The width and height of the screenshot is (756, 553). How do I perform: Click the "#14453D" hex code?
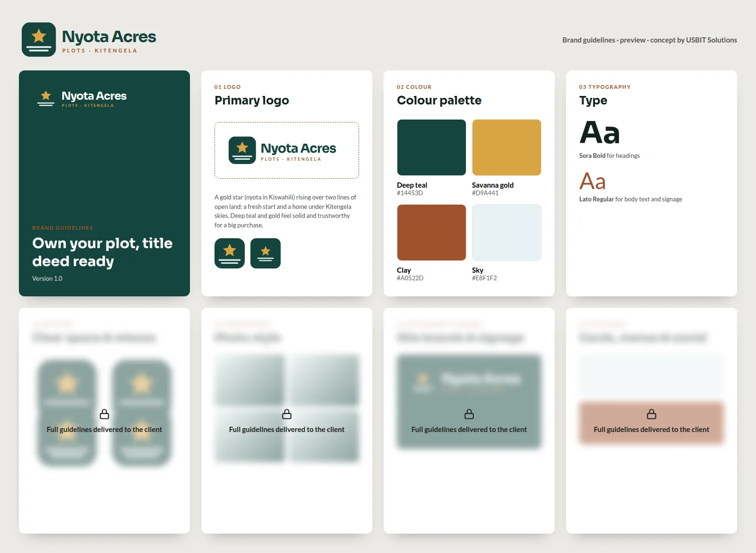(x=410, y=193)
